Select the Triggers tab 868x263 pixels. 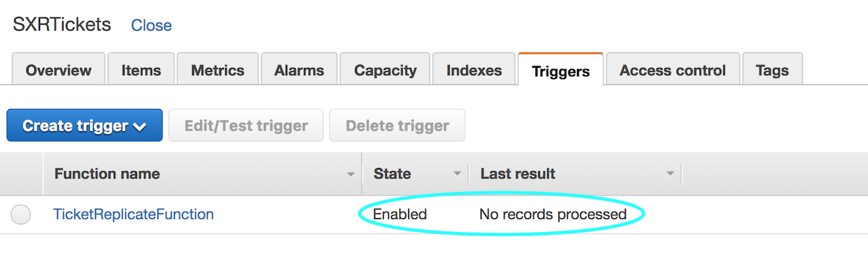pyautogui.click(x=561, y=70)
